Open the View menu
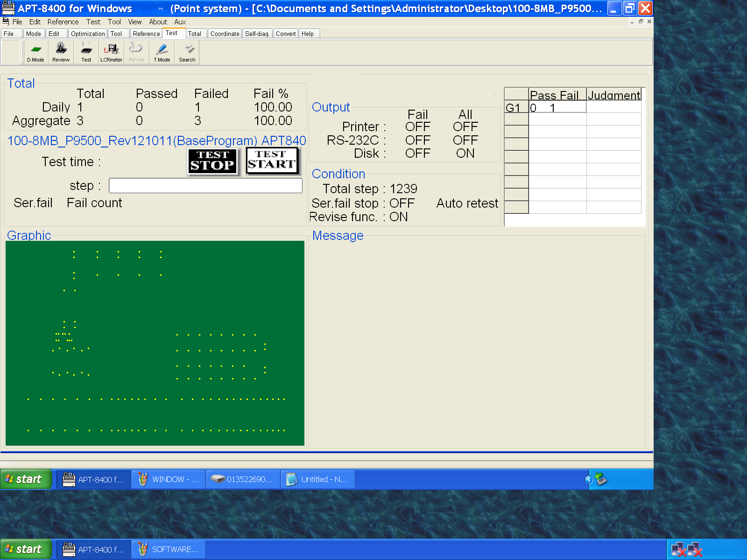Viewport: 747px width, 560px height. 135,22
